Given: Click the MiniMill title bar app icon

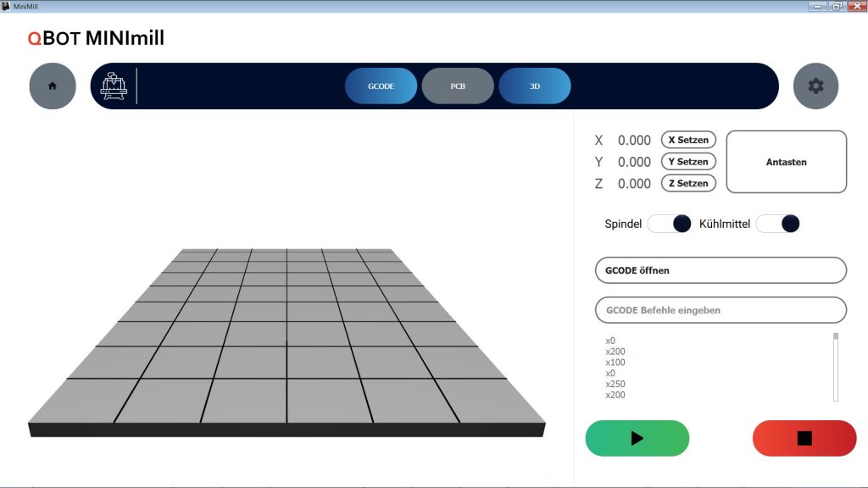Looking at the screenshot, I should coord(6,6).
